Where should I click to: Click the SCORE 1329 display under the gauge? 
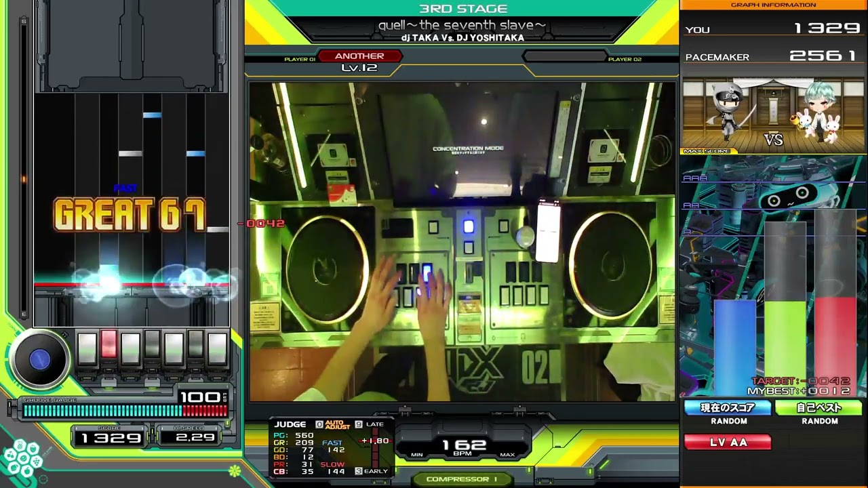click(x=111, y=435)
